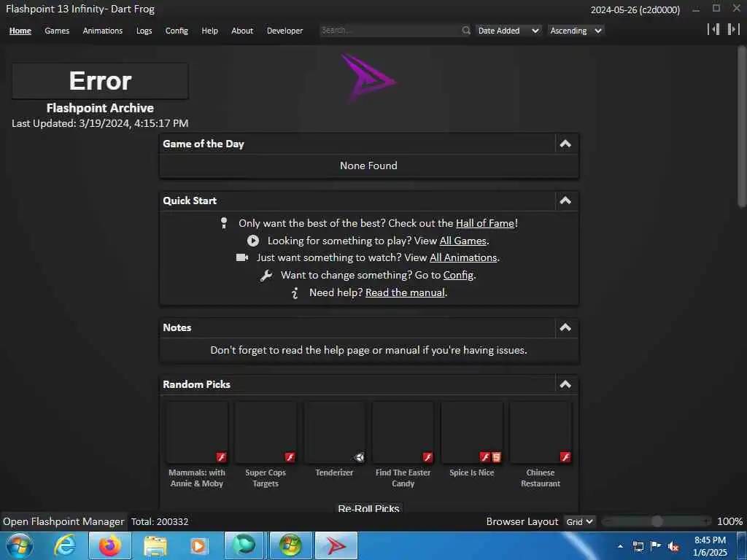Select the Chinese Restaurant thumbnail
Viewport: 747px width, 560px height.
[x=541, y=433]
